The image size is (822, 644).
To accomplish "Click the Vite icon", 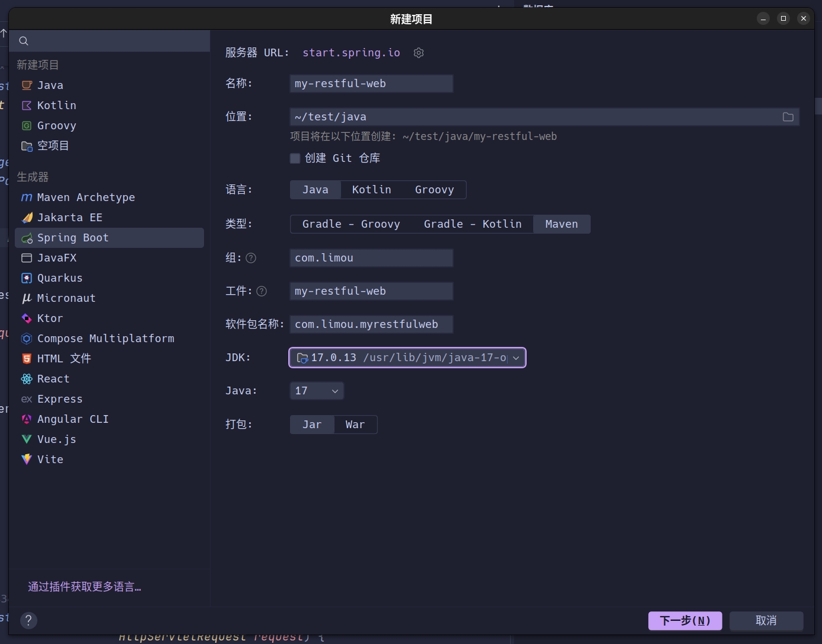I will [27, 460].
